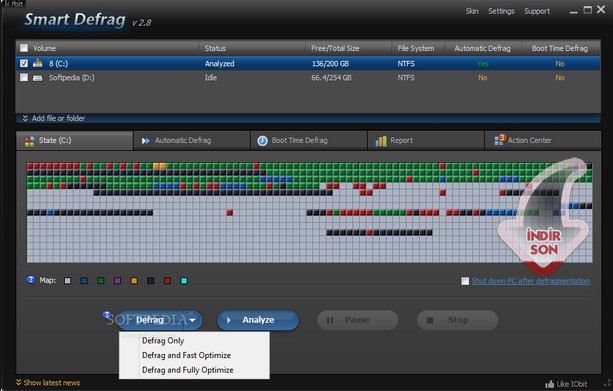Screen dimensions: 613x391
Task: Click the C: drive volume icon
Action: [38, 63]
